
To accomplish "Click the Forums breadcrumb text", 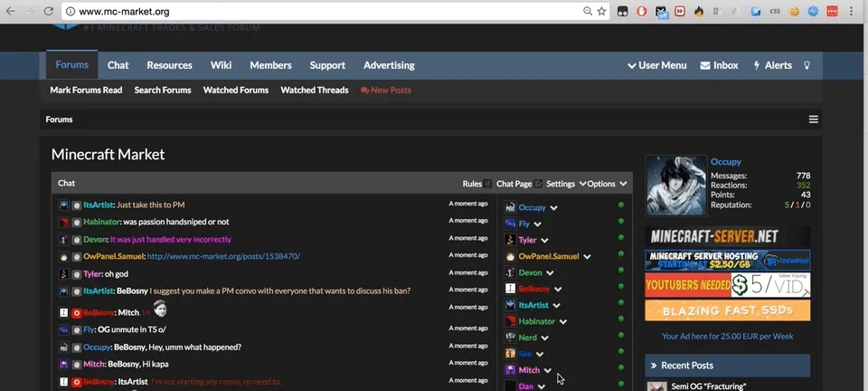I will point(60,119).
